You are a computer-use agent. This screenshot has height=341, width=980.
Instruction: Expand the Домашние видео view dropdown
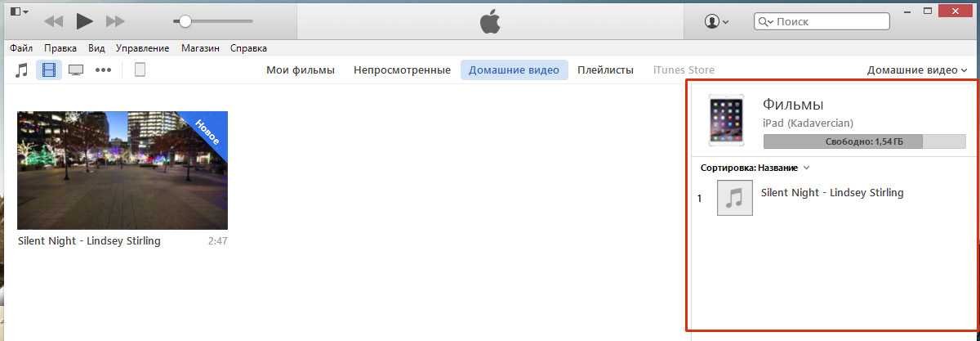[916, 70]
